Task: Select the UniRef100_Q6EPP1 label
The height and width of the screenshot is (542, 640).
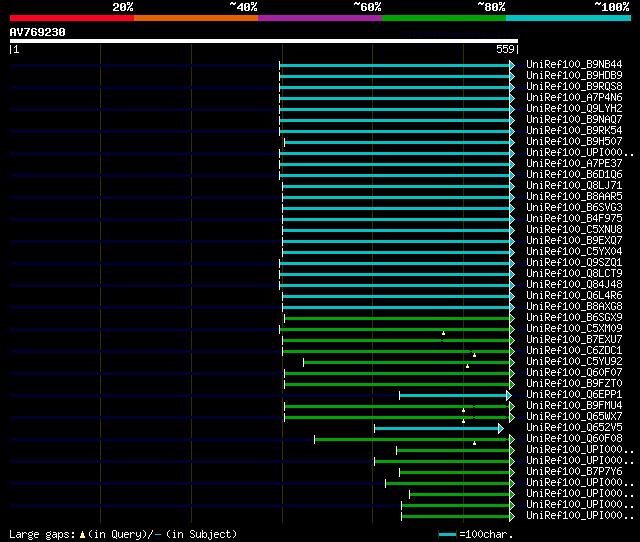Action: click(x=574, y=395)
